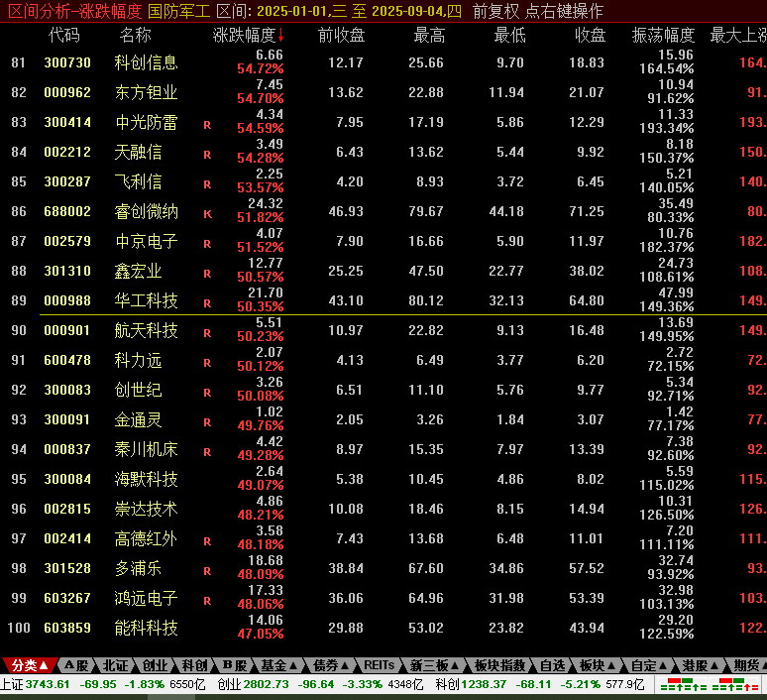The height and width of the screenshot is (700, 767).
Task: Click the R marker beside 高德红外
Action: pyautogui.click(x=207, y=541)
